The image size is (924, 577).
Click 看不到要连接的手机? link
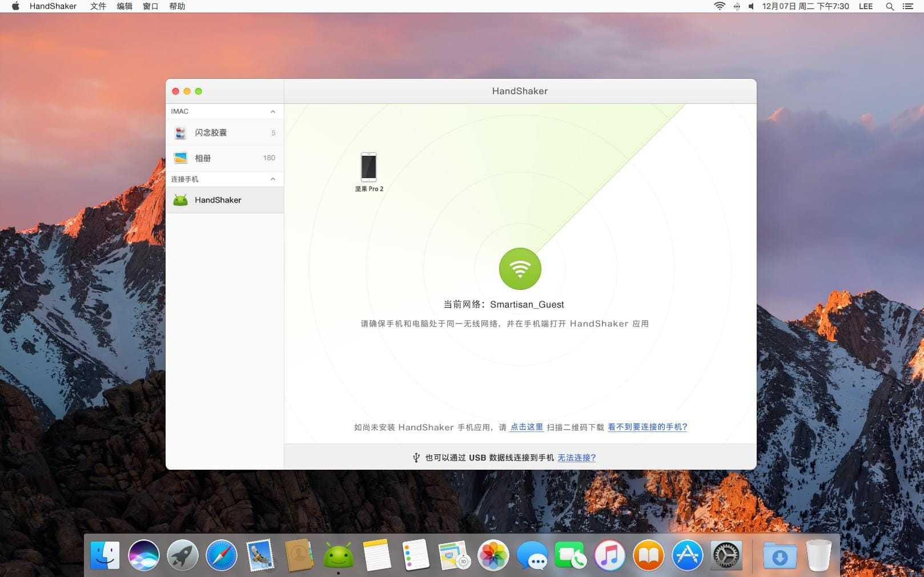pos(647,427)
